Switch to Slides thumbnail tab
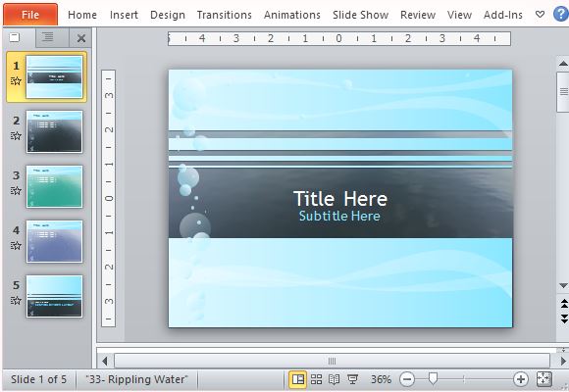The height and width of the screenshot is (392, 569). (15, 37)
